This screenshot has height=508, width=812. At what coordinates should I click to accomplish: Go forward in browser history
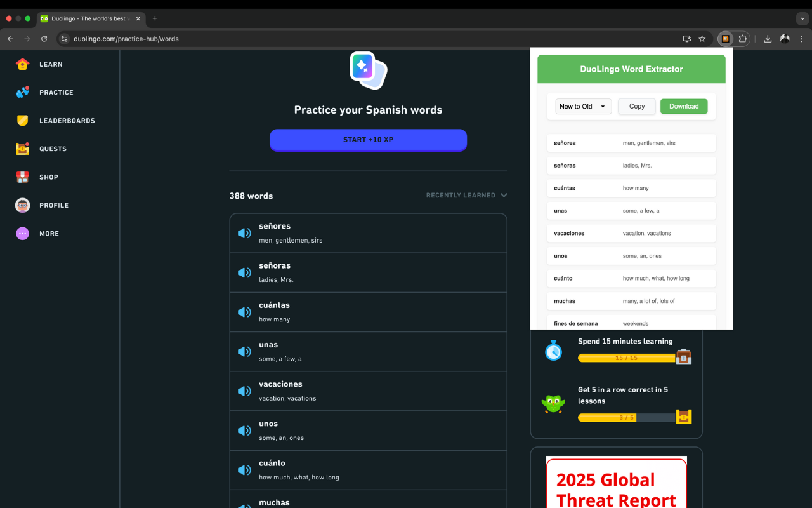pyautogui.click(x=27, y=39)
